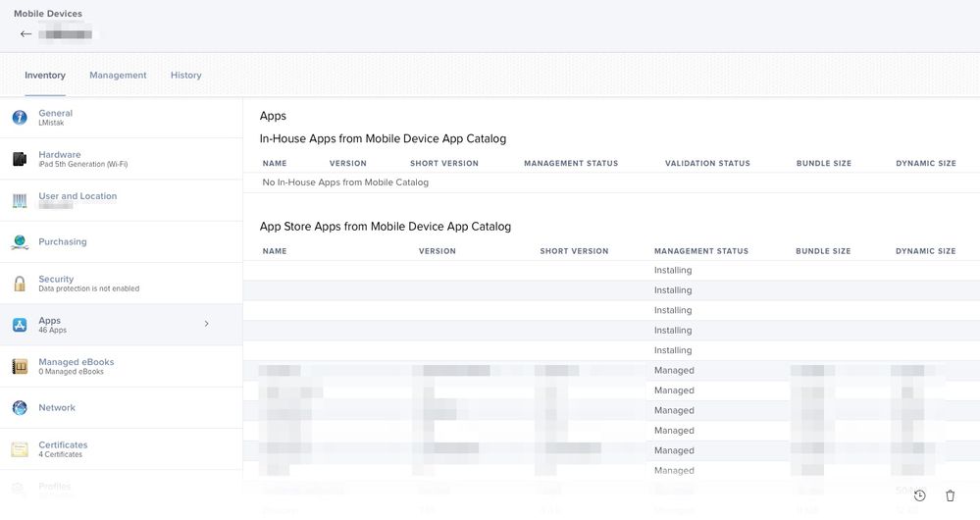Open the Security section label
The width and height of the screenshot is (980, 520).
click(x=56, y=279)
